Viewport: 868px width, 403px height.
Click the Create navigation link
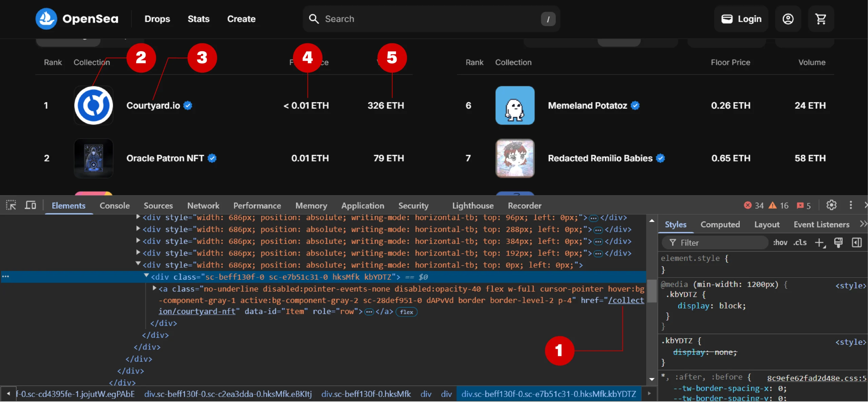pos(241,19)
